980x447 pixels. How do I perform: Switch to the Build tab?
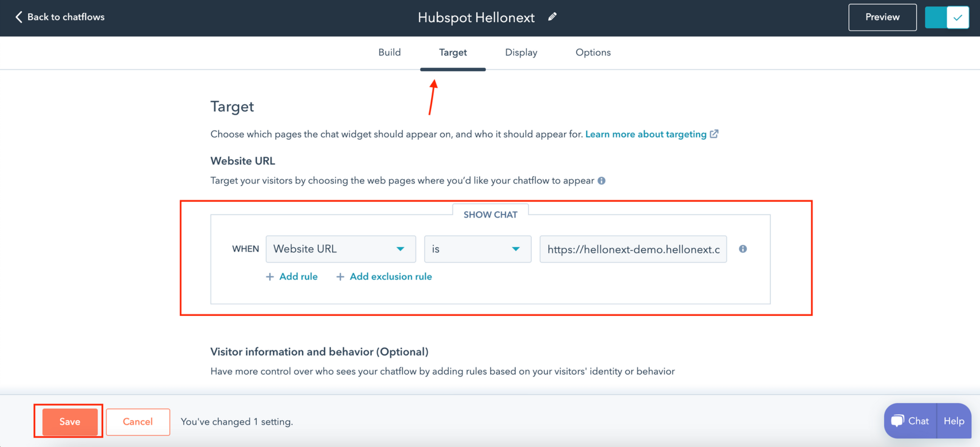click(389, 52)
